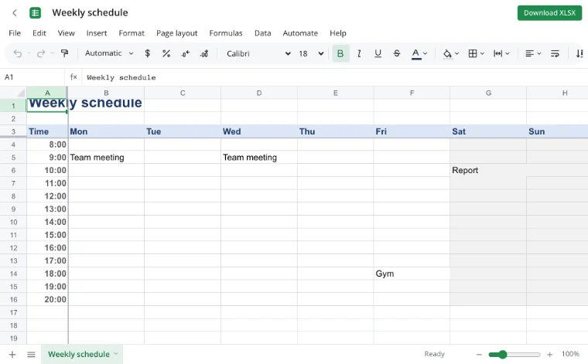The width and height of the screenshot is (588, 364).
Task: Select the Weekly schedule sheet tab
Action: pos(79,354)
